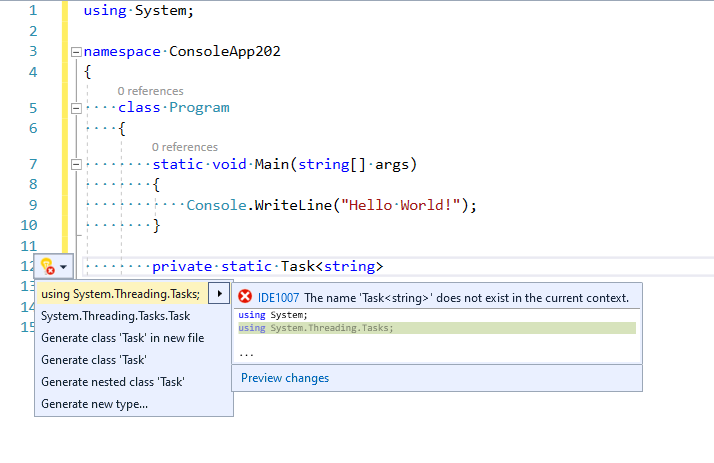
Task: Open the IDE1007 error code link
Action: click(278, 298)
